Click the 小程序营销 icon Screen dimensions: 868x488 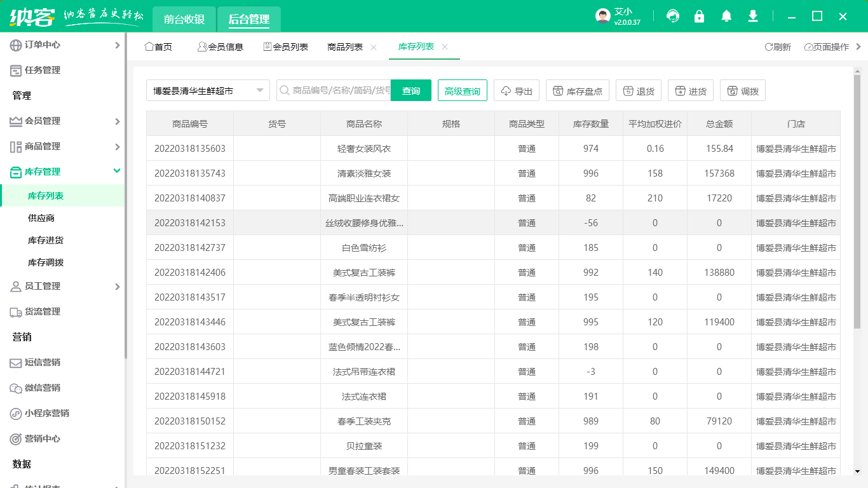point(16,414)
